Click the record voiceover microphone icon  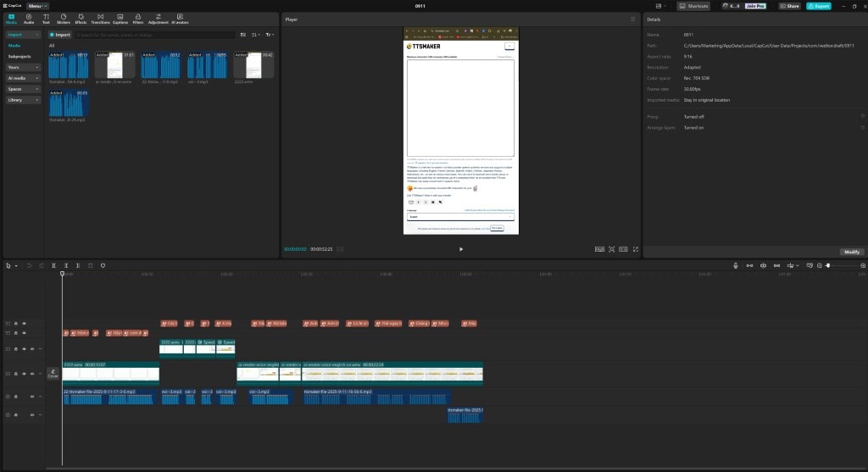[736, 265]
